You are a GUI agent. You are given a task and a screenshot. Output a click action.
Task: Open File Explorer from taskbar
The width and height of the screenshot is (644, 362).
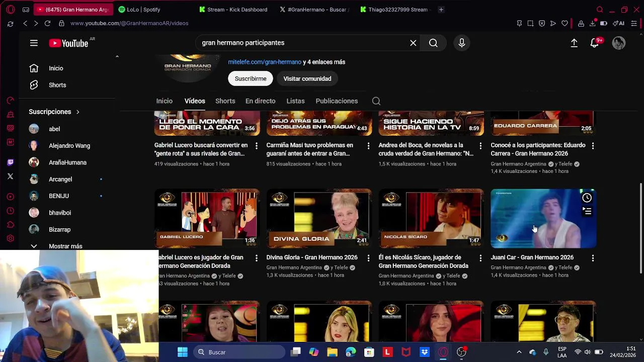click(x=332, y=352)
